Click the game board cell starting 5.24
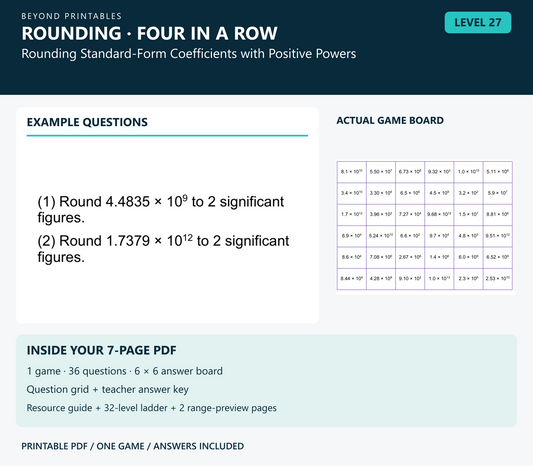533x466 pixels. [381, 236]
